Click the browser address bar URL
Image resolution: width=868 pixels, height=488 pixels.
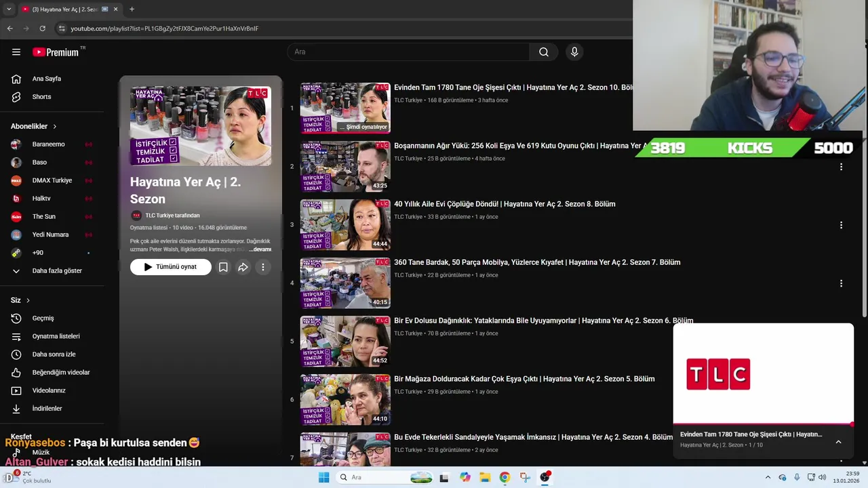[164, 28]
